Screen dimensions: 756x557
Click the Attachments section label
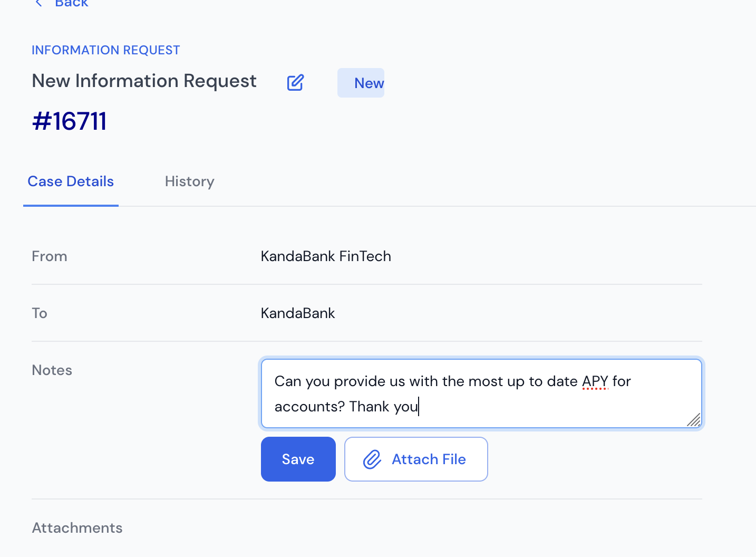pyautogui.click(x=77, y=528)
